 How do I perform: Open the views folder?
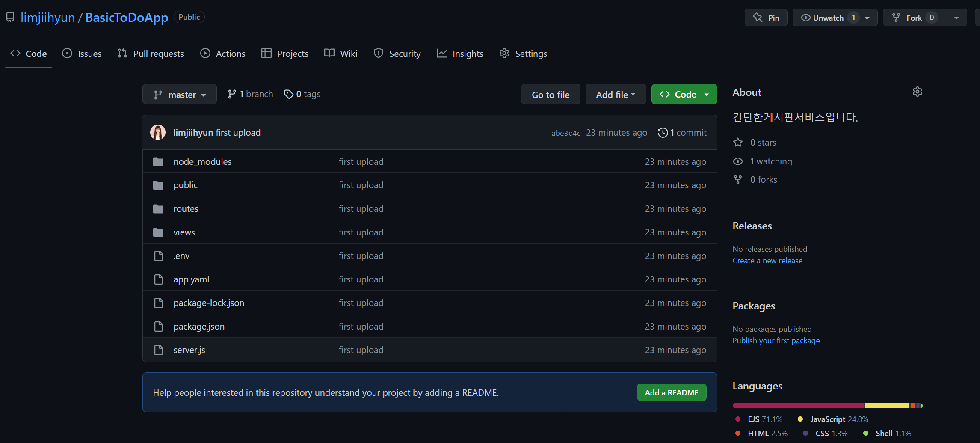pos(184,232)
